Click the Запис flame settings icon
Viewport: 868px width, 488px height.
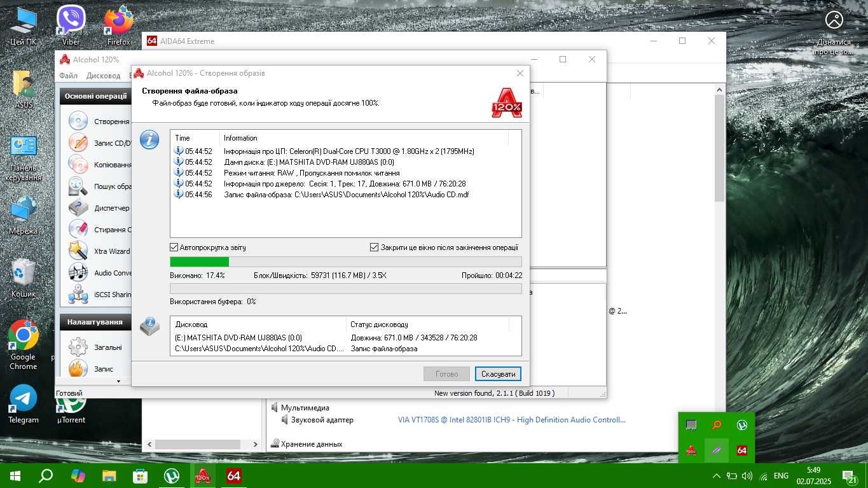(78, 368)
